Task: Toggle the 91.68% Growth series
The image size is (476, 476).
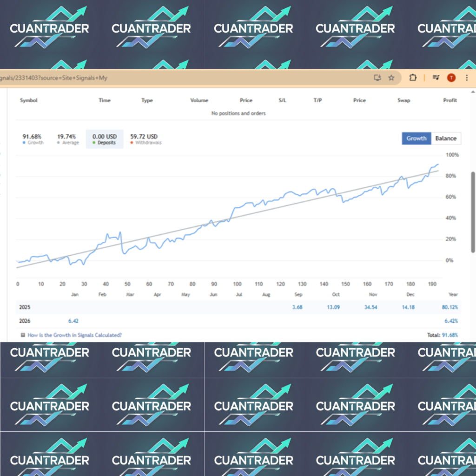Action: click(33, 139)
